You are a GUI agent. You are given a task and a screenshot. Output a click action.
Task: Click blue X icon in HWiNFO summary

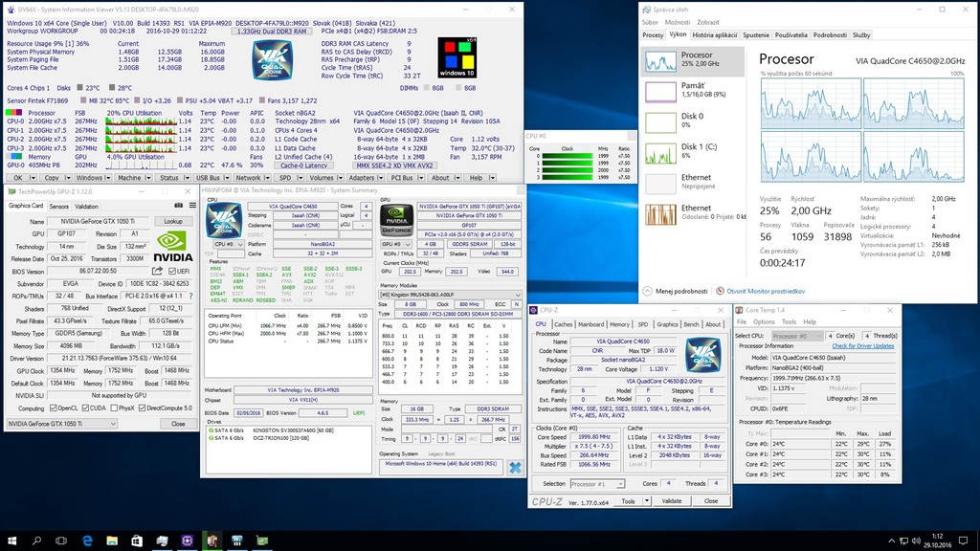(x=515, y=467)
